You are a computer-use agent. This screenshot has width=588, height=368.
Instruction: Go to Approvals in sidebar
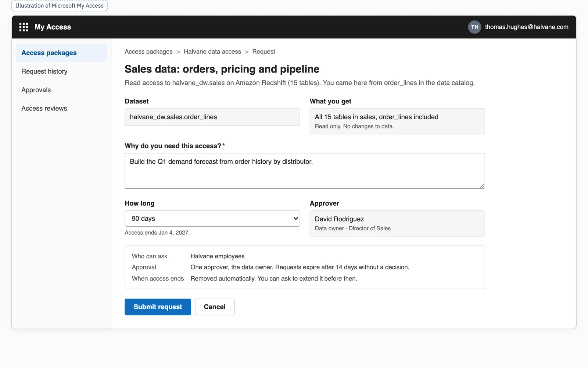(61, 90)
